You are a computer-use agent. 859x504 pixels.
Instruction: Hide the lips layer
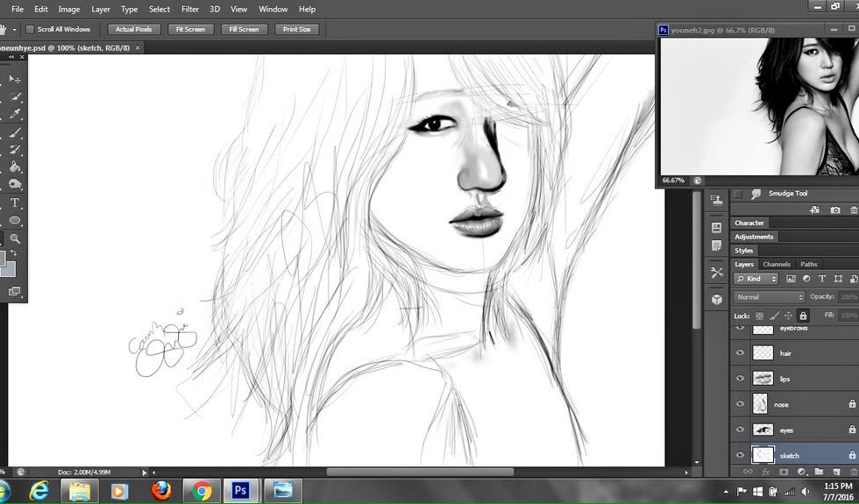741,379
